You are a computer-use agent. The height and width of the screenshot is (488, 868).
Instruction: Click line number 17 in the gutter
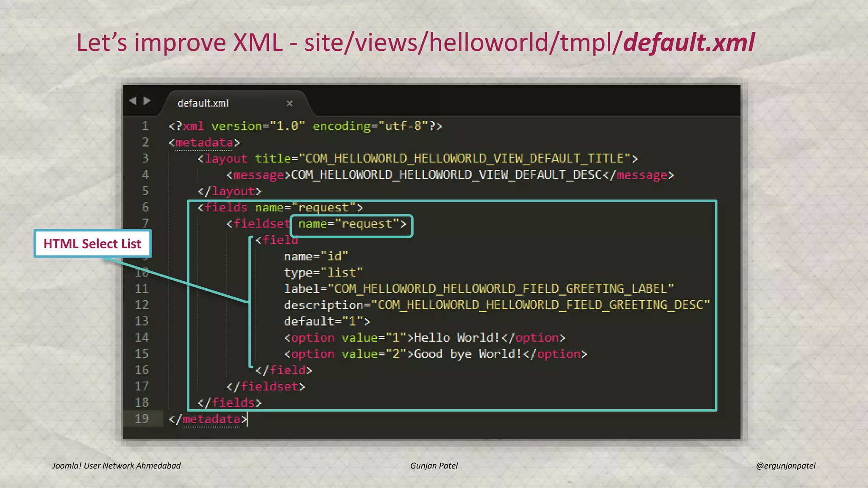click(142, 386)
